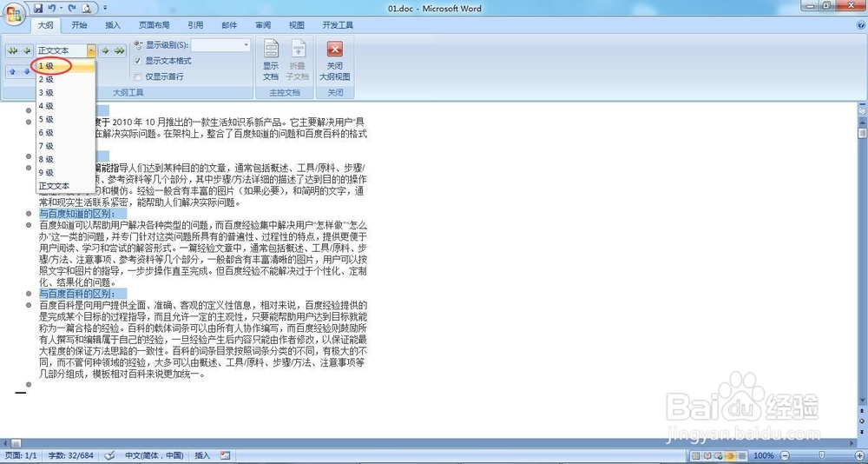
Task: Select 4 级 from the level list
Action: pyautogui.click(x=66, y=106)
